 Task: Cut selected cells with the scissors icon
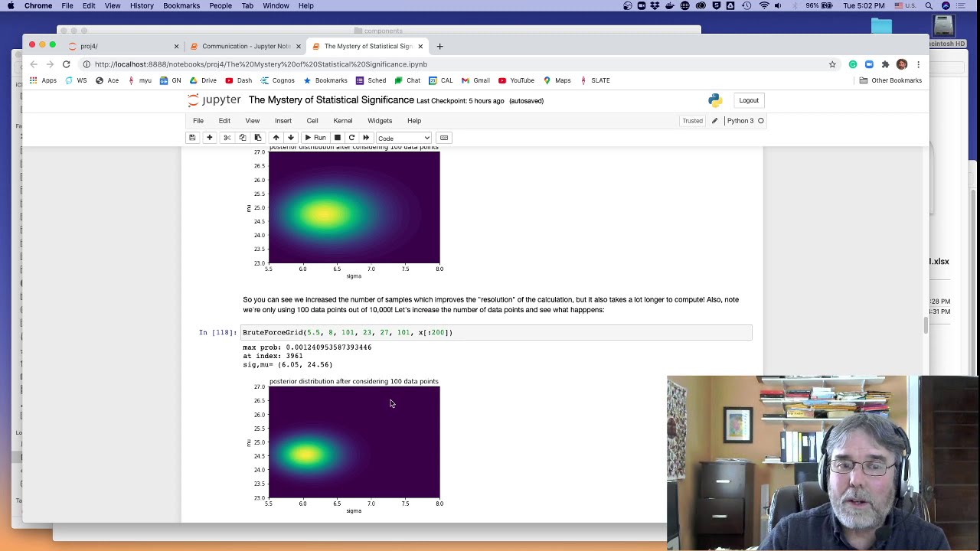click(227, 138)
